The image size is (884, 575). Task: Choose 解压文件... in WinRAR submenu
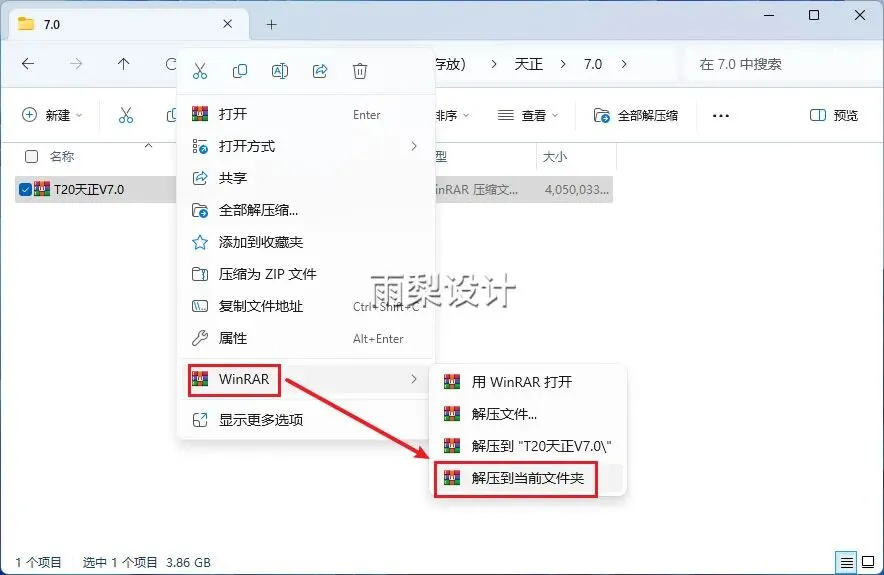tap(528, 414)
